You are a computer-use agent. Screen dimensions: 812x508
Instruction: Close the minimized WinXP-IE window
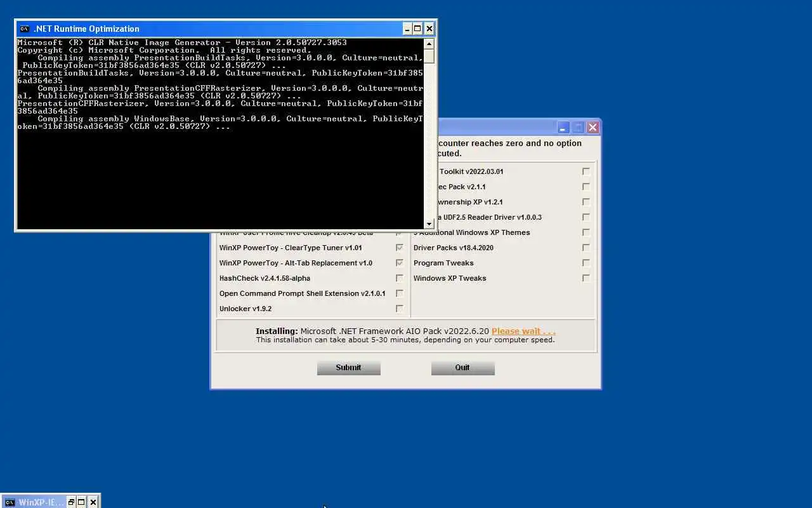point(93,502)
